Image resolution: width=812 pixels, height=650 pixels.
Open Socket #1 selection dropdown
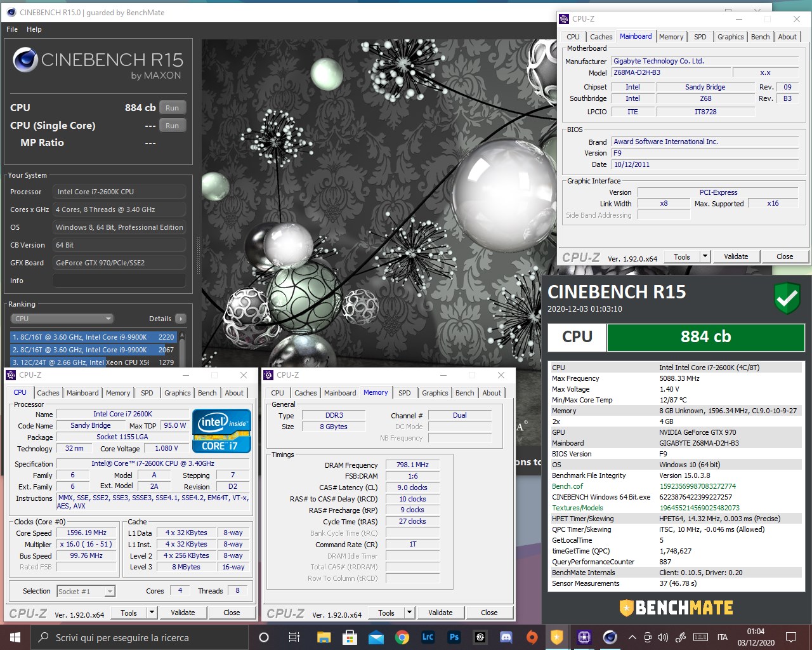pos(86,591)
